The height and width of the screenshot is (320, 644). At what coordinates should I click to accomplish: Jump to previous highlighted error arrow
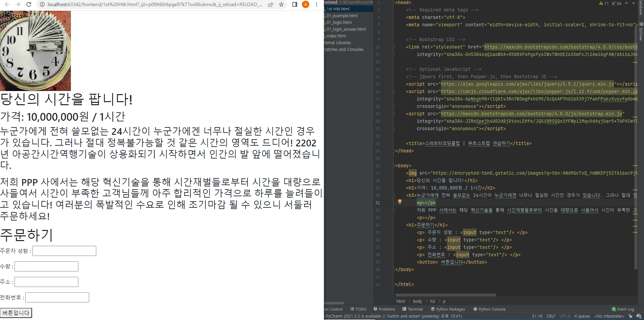click(x=626, y=3)
